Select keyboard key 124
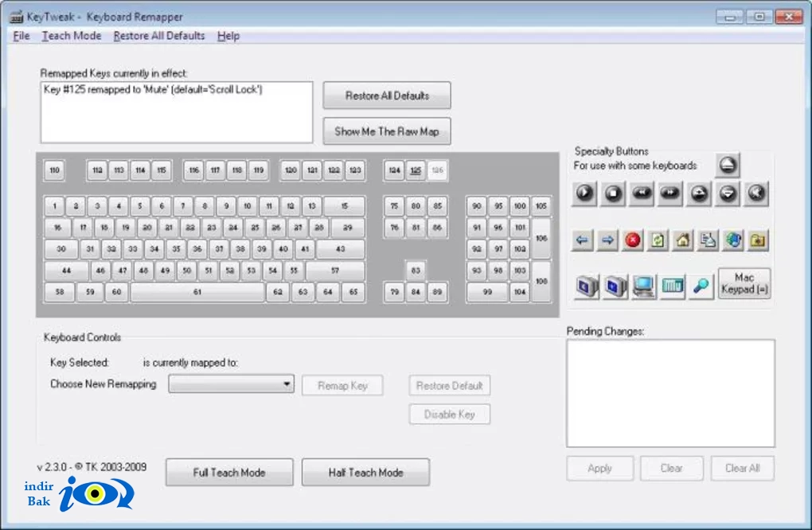Image resolution: width=812 pixels, height=530 pixels. 395,170
